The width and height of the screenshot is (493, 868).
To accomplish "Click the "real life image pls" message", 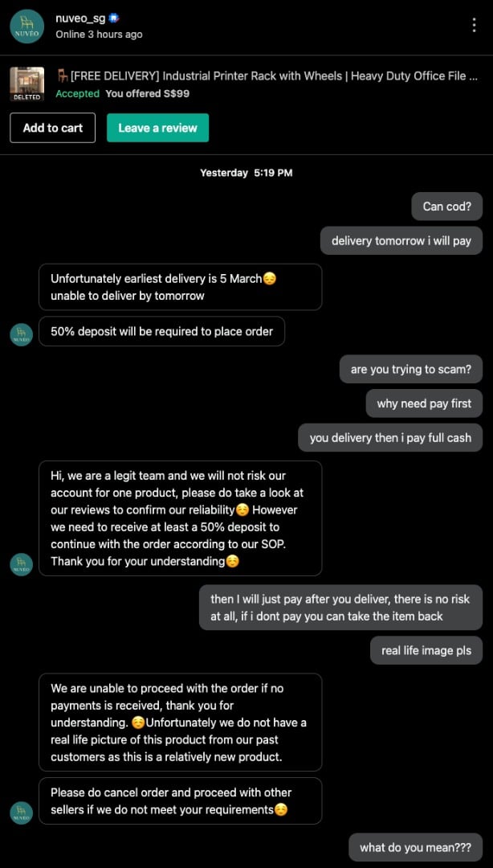I will pyautogui.click(x=426, y=650).
